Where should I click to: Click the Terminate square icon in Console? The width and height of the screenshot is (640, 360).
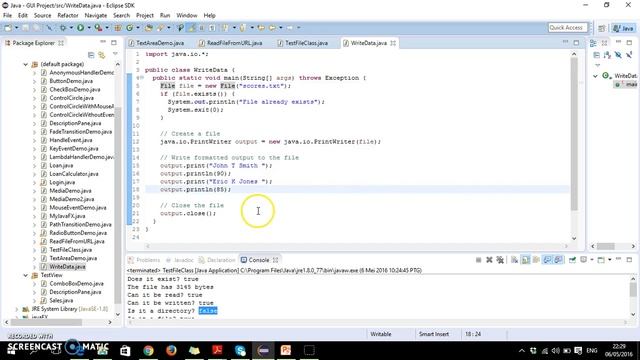478,260
